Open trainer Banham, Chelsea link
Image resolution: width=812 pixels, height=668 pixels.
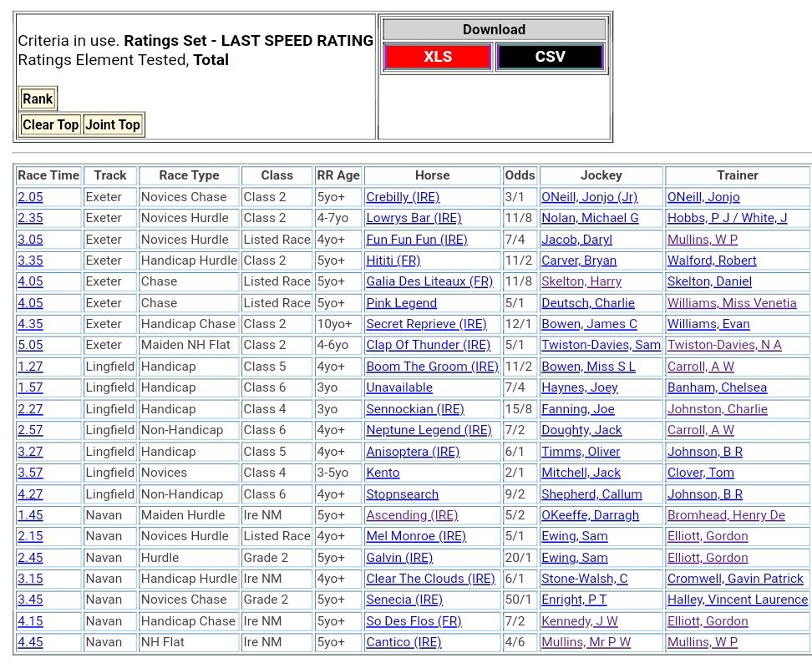click(717, 387)
